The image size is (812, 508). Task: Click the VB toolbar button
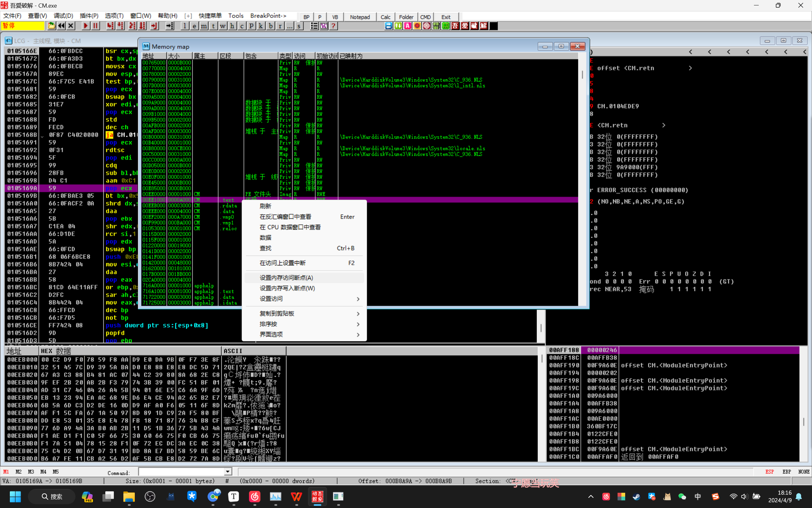pos(335,17)
